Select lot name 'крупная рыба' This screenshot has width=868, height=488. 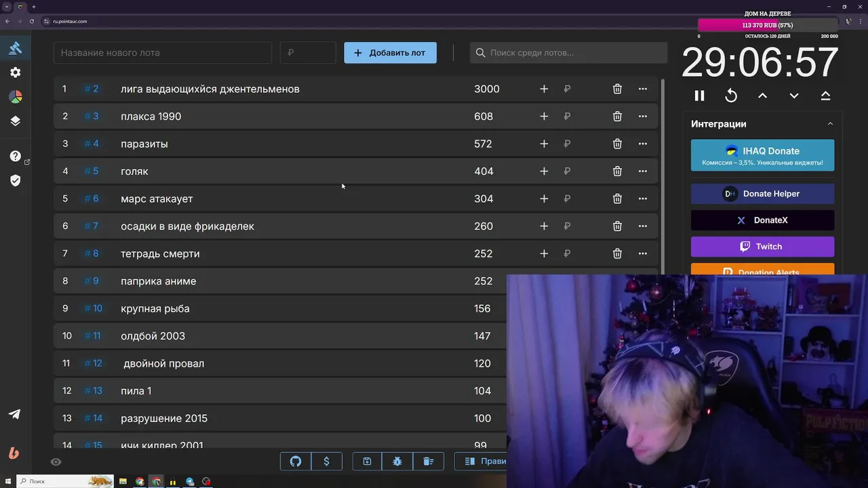155,308
